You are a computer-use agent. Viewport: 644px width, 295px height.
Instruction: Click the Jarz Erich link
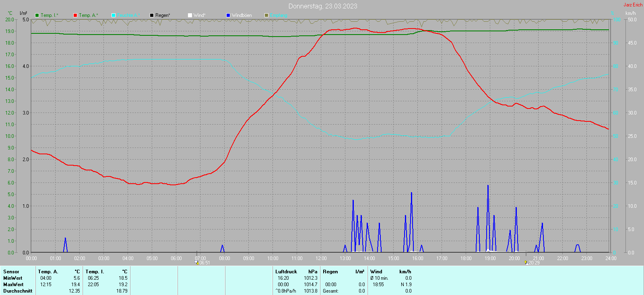coord(633,5)
